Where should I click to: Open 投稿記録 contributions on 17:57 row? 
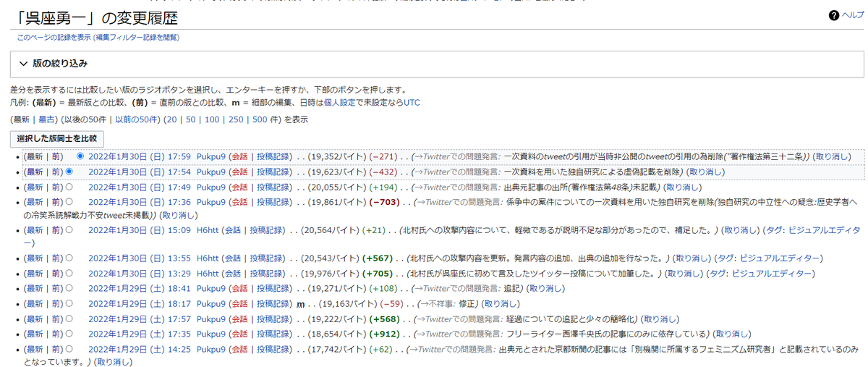[273, 319]
